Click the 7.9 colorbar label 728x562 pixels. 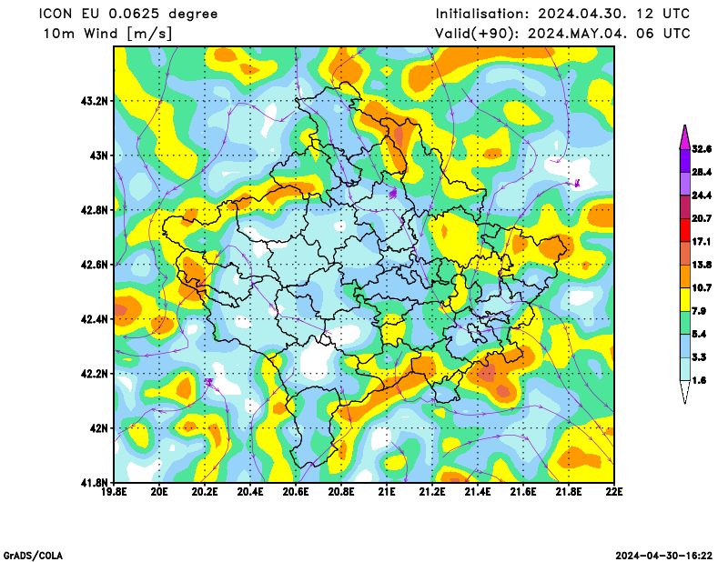[x=699, y=311]
